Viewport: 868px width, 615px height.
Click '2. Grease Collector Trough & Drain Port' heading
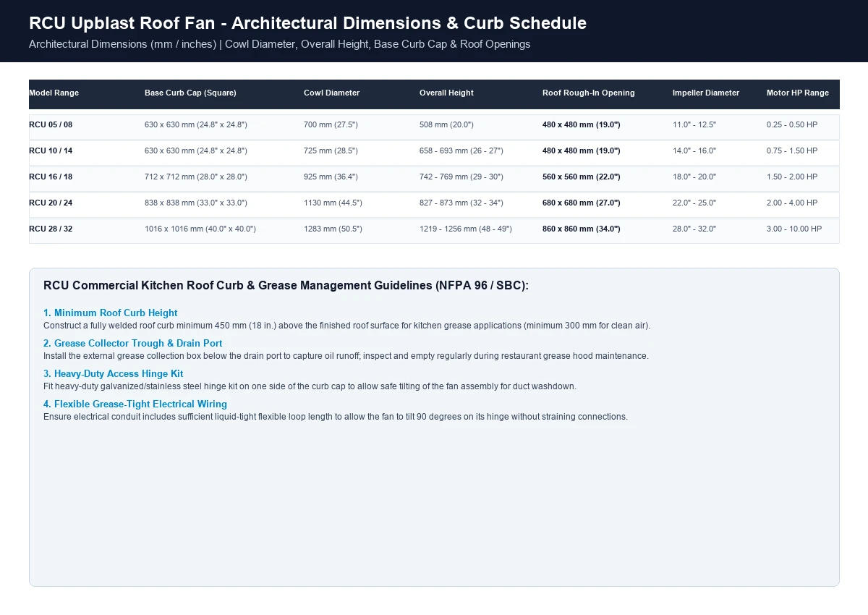coord(132,344)
